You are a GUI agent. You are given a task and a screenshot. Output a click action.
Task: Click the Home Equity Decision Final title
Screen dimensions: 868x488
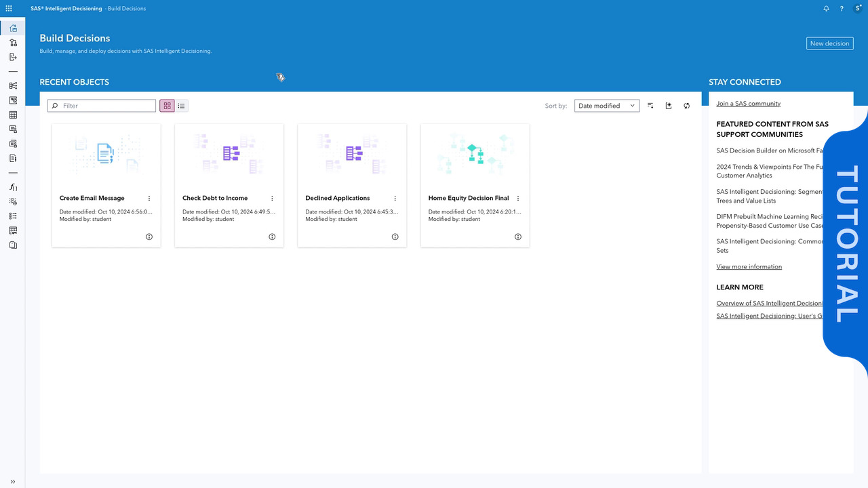click(469, 199)
